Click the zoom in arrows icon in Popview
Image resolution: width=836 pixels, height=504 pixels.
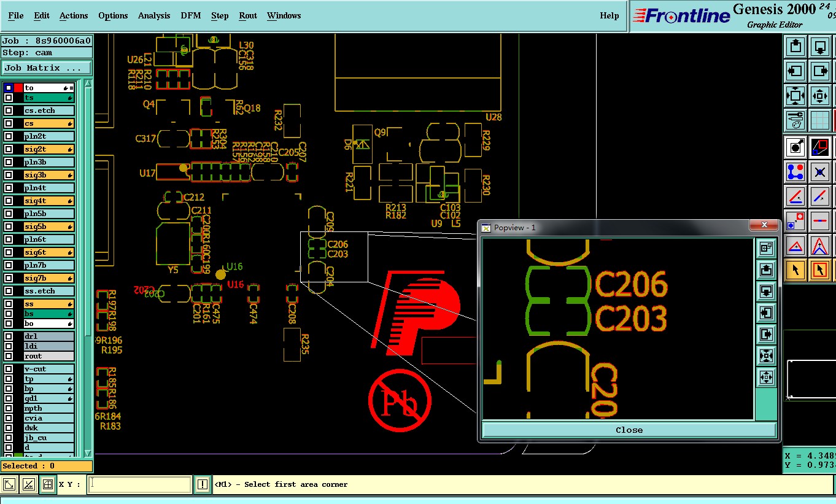[x=766, y=377]
